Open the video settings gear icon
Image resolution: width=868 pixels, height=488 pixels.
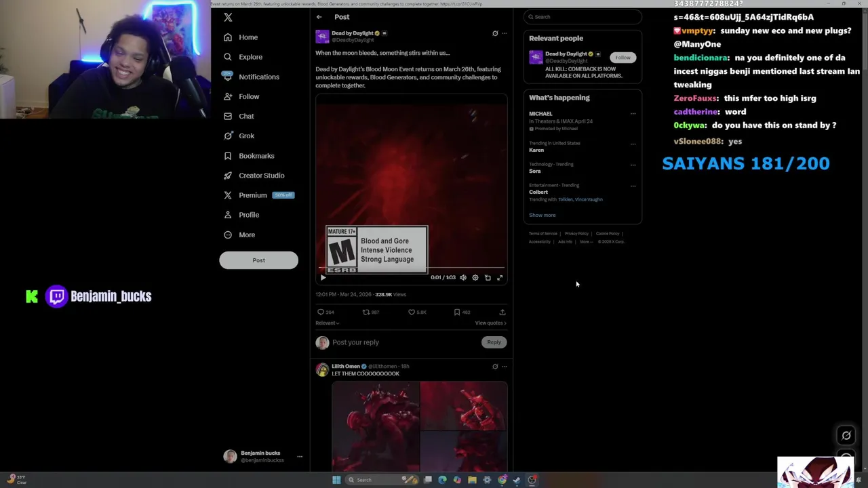475,277
